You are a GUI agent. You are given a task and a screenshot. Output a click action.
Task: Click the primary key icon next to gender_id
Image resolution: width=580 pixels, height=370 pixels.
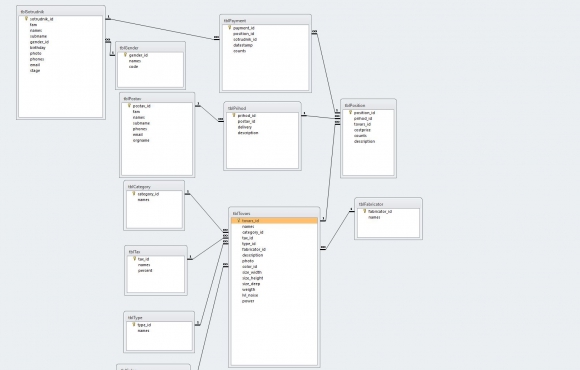coord(125,55)
